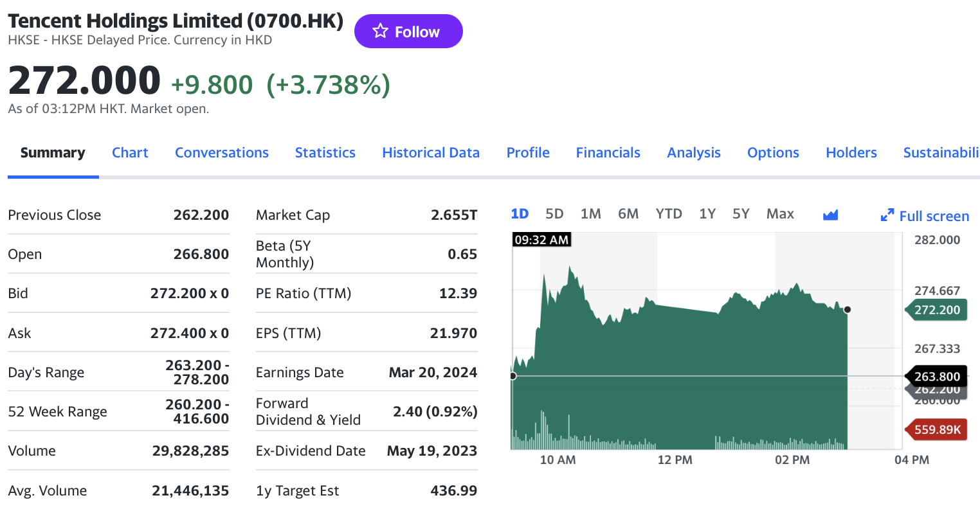Screen dimensions: 980x518
Task: Display the 5Y chart range
Action: tap(741, 214)
